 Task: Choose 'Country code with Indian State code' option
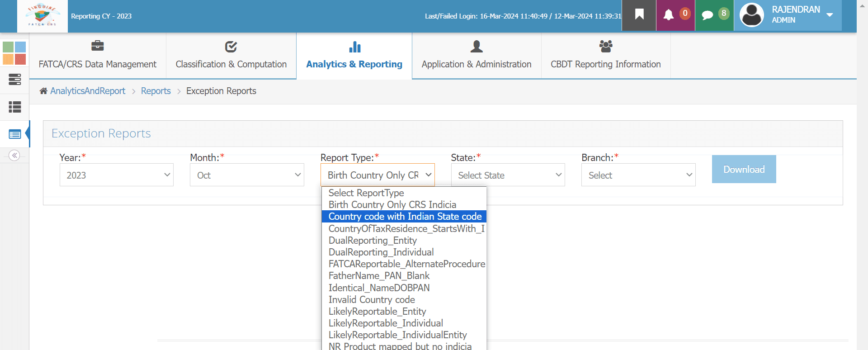404,217
